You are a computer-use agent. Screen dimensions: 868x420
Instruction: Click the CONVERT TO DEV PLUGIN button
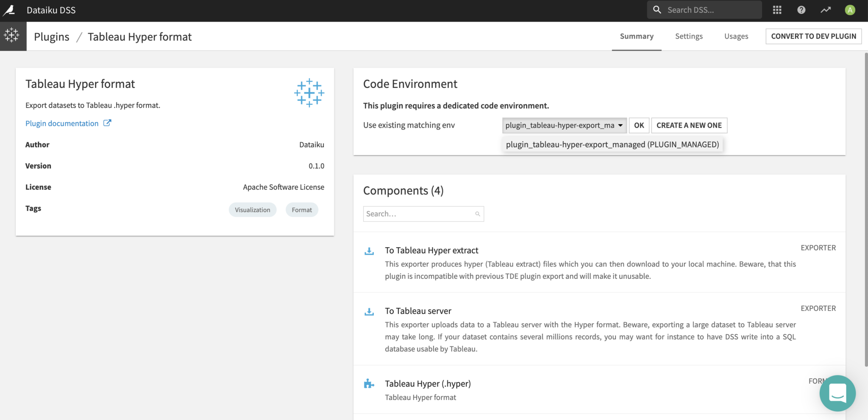pyautogui.click(x=814, y=36)
